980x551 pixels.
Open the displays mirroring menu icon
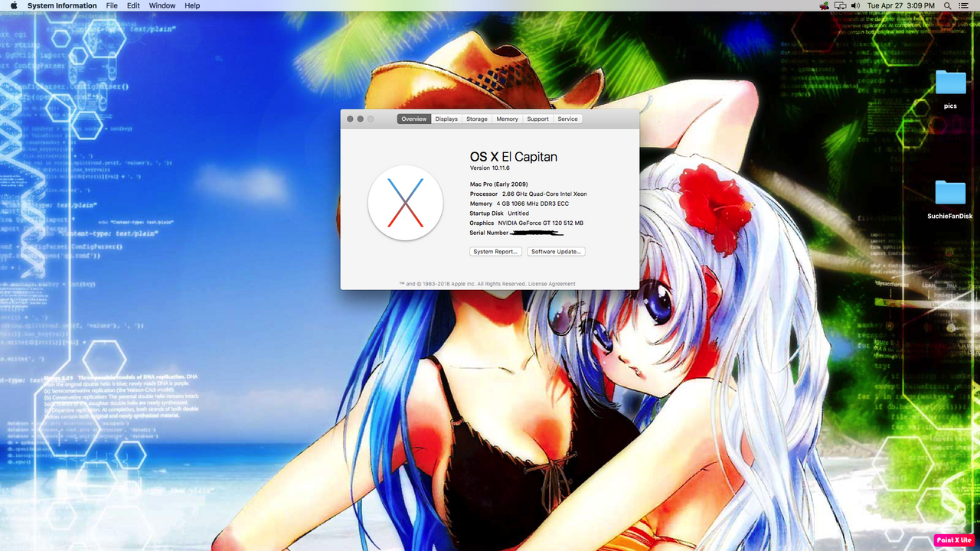tap(840, 5)
